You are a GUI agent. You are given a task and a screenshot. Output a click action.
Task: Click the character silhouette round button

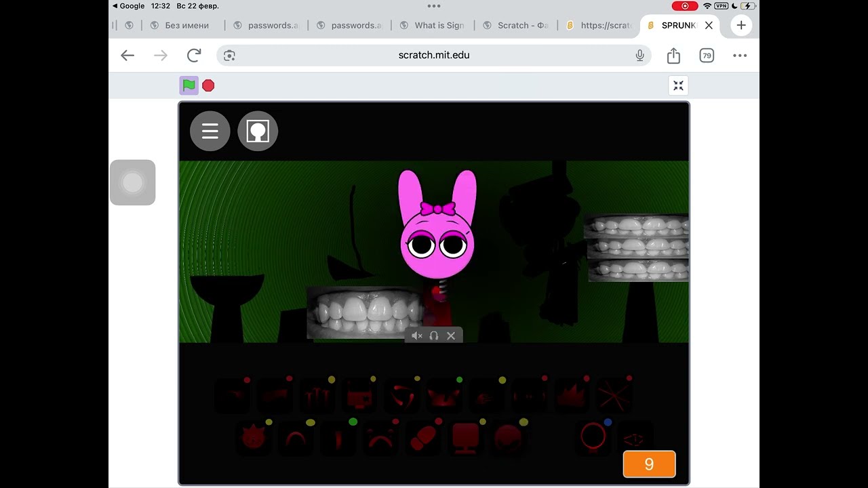click(258, 131)
